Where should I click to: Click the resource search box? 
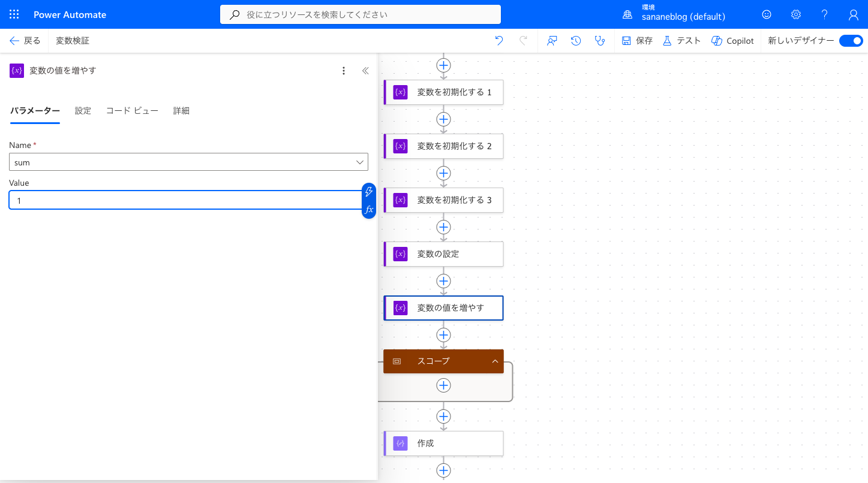coord(361,14)
